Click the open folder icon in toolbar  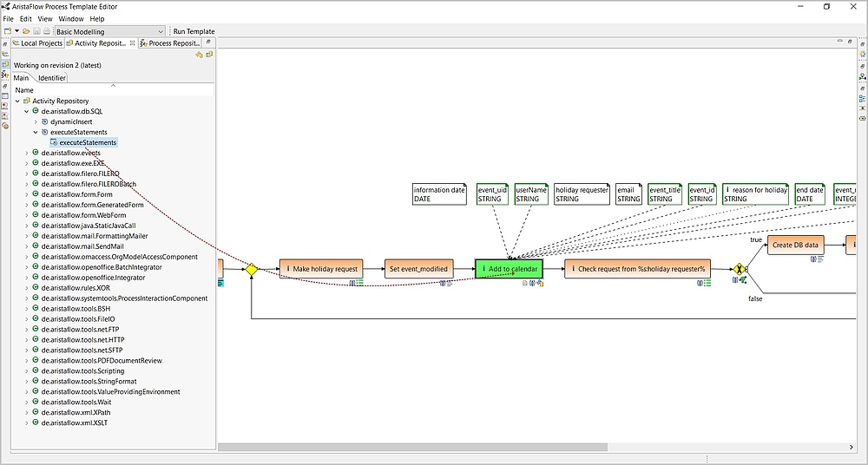pos(26,31)
